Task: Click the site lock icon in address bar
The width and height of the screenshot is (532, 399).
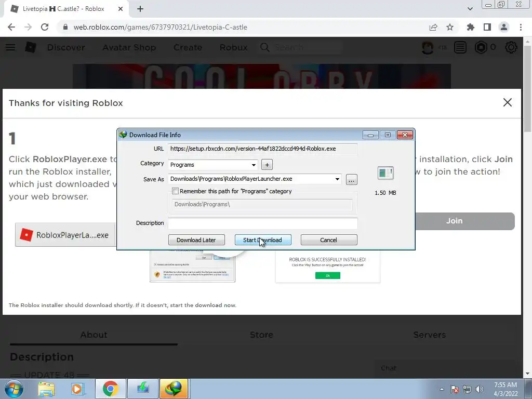Action: 65,27
